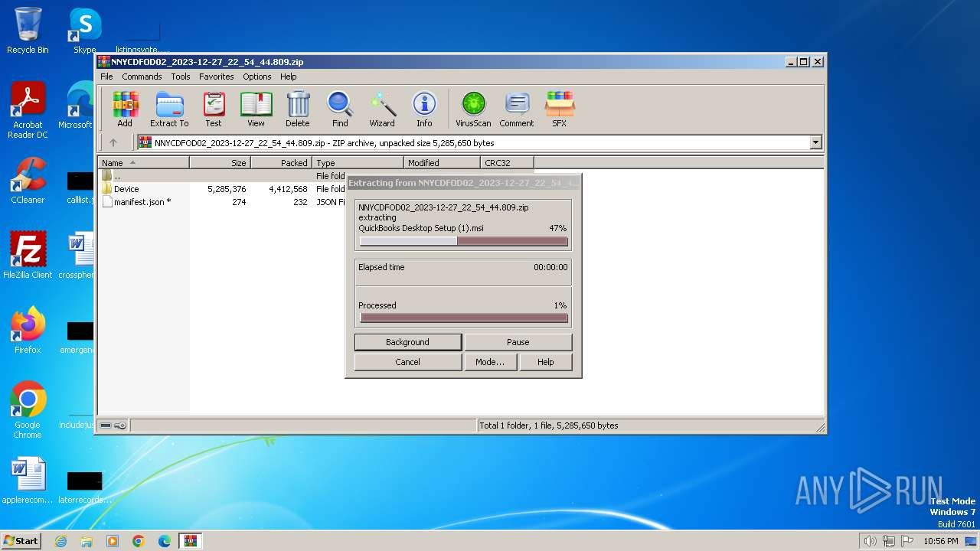Open the Windows Media Player taskbar icon
Screen dimensions: 980x551
[x=113, y=541]
